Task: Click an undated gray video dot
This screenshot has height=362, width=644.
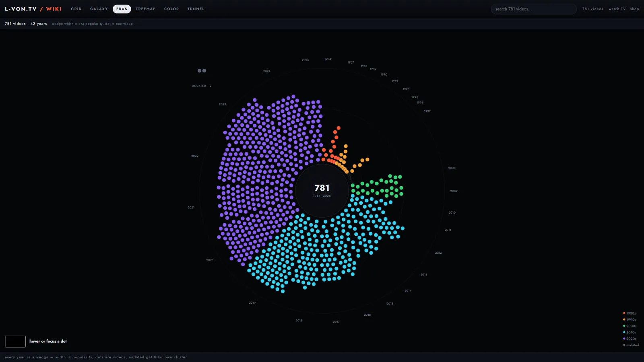Action: 199,71
